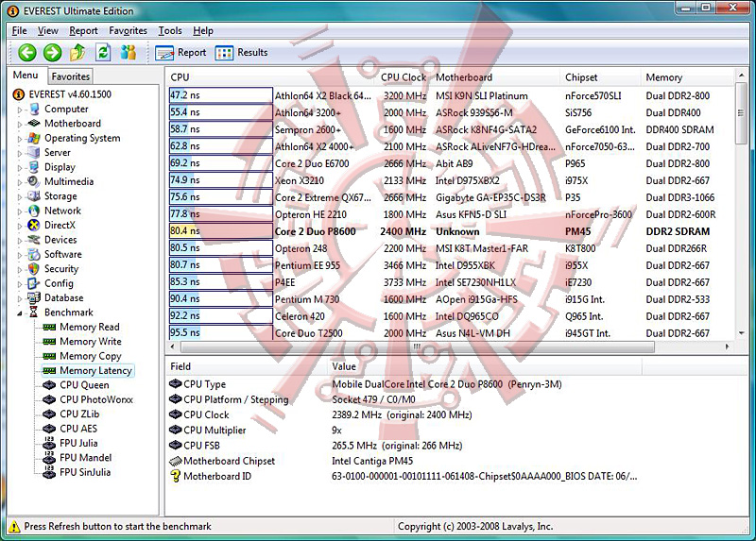756x541 pixels.
Task: Select the Operating System Windows-flag icon
Action: pos(34,138)
